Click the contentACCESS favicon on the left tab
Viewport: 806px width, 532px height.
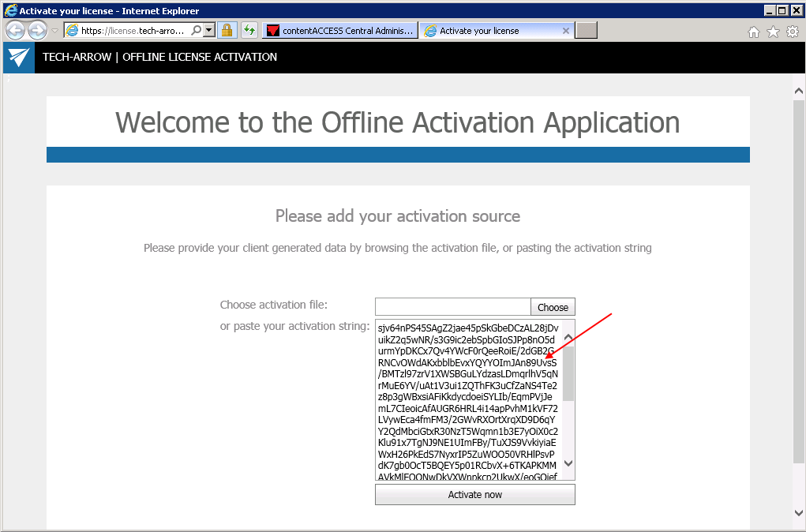[274, 30]
